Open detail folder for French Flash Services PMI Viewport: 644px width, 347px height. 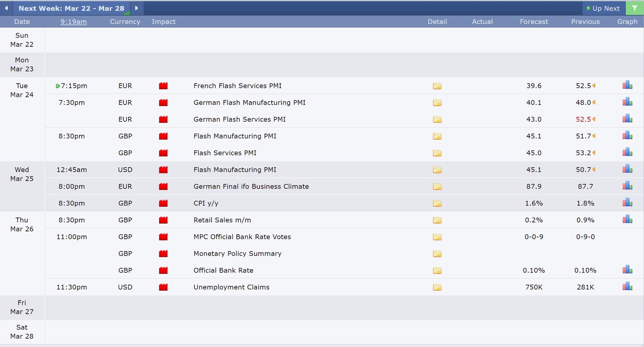click(437, 86)
